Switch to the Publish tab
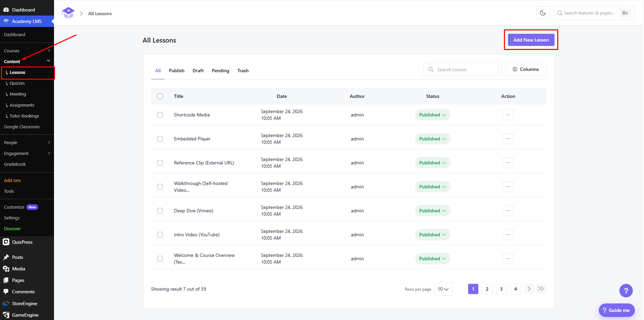Screen dimensions: 644x320 point(177,71)
